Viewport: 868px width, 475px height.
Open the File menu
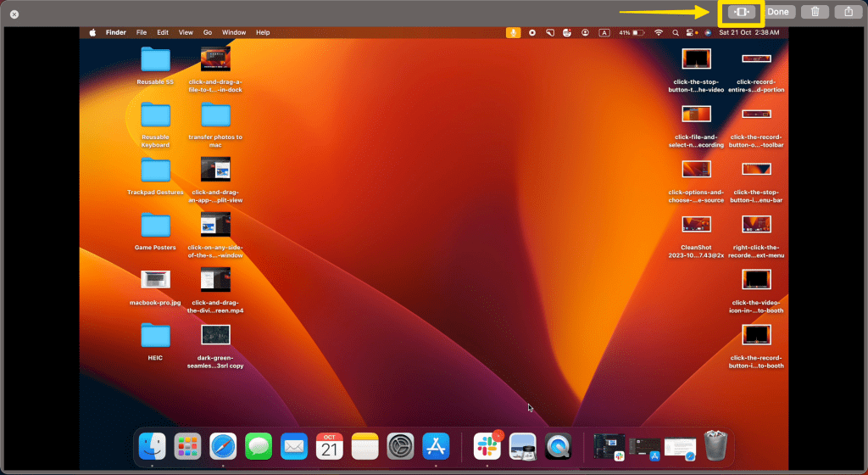[x=142, y=33]
